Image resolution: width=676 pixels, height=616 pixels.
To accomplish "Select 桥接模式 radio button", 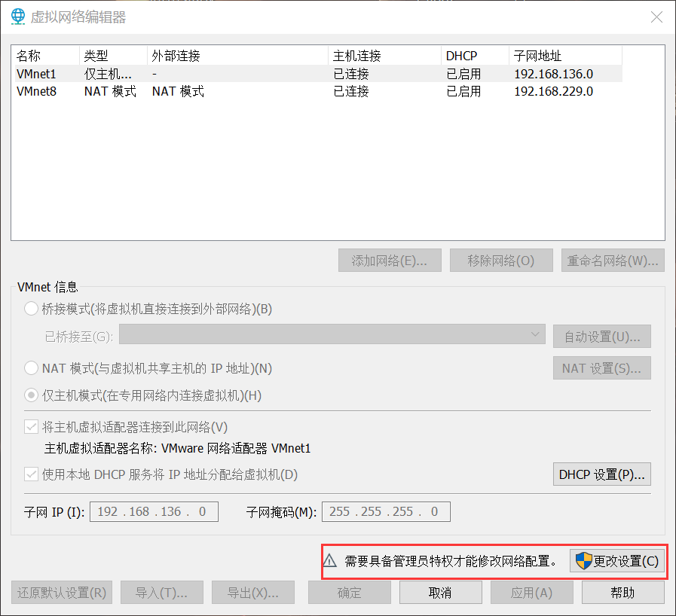I will 31,309.
